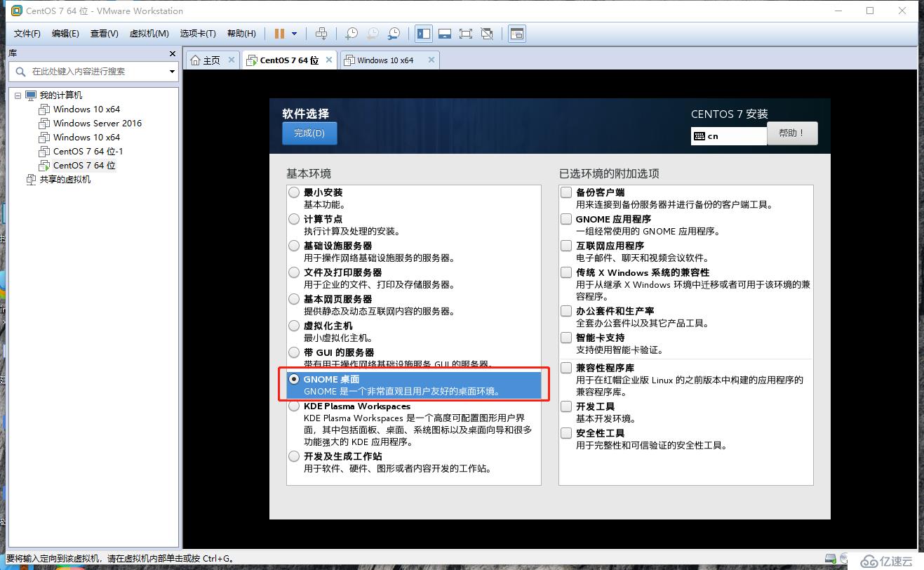
Task: Click the 我的计算机 computer icon
Action: pos(30,95)
